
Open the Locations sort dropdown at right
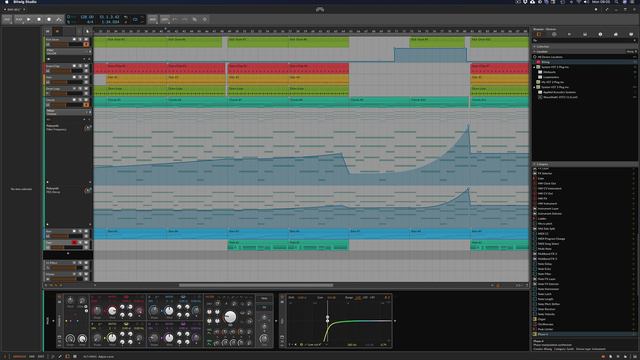click(x=631, y=52)
